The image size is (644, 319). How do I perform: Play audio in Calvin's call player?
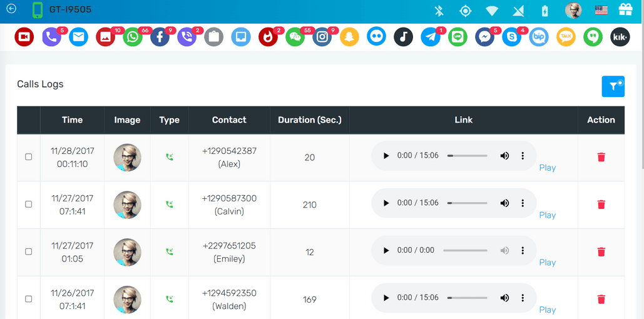(x=386, y=203)
